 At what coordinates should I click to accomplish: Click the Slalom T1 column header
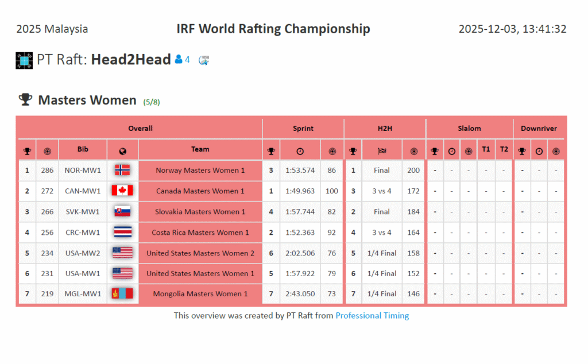486,149
